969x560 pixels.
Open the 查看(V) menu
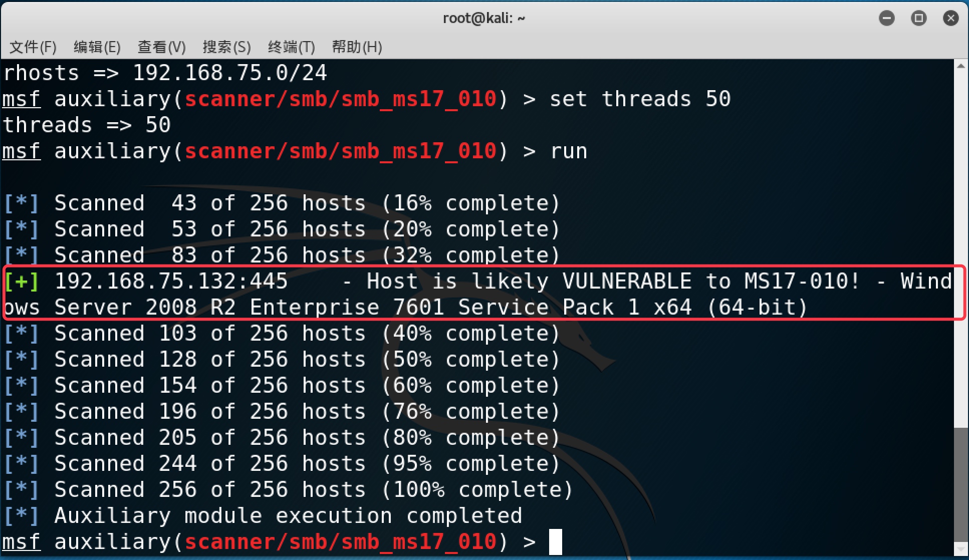click(162, 47)
